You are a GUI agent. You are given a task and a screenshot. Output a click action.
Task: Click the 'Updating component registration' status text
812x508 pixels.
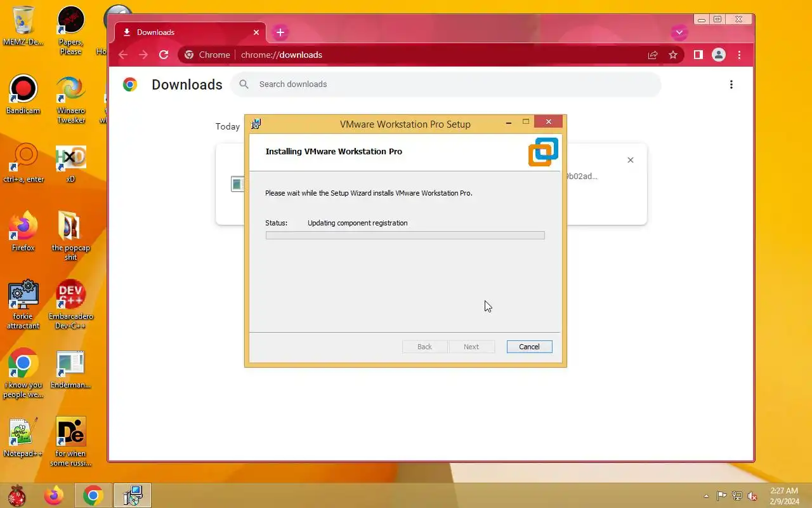pyautogui.click(x=358, y=223)
